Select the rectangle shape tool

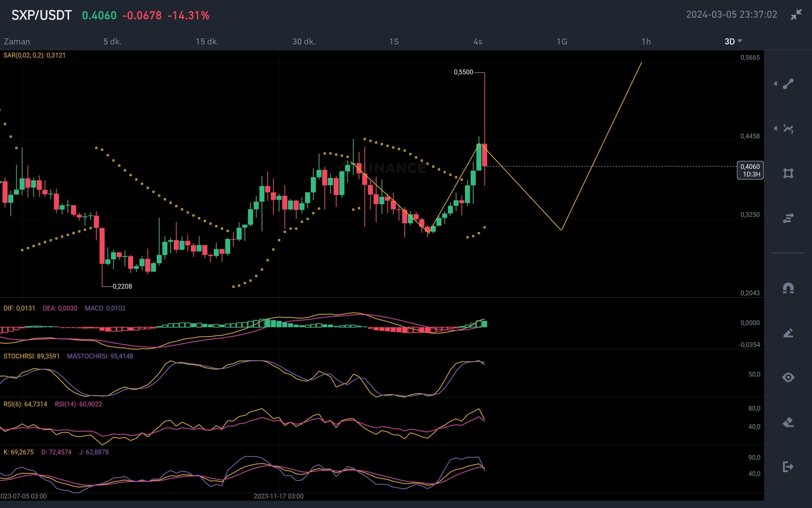pyautogui.click(x=788, y=173)
